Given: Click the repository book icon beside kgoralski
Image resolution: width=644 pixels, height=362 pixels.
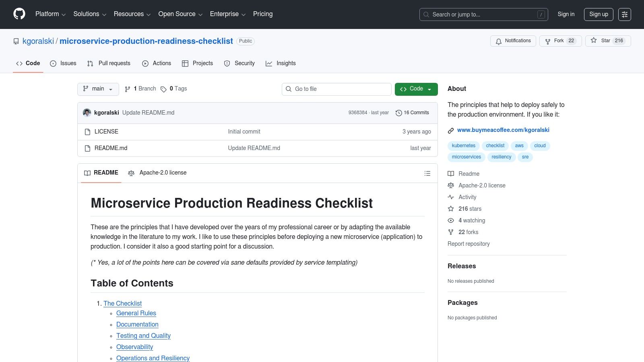Looking at the screenshot, I should [x=16, y=41].
